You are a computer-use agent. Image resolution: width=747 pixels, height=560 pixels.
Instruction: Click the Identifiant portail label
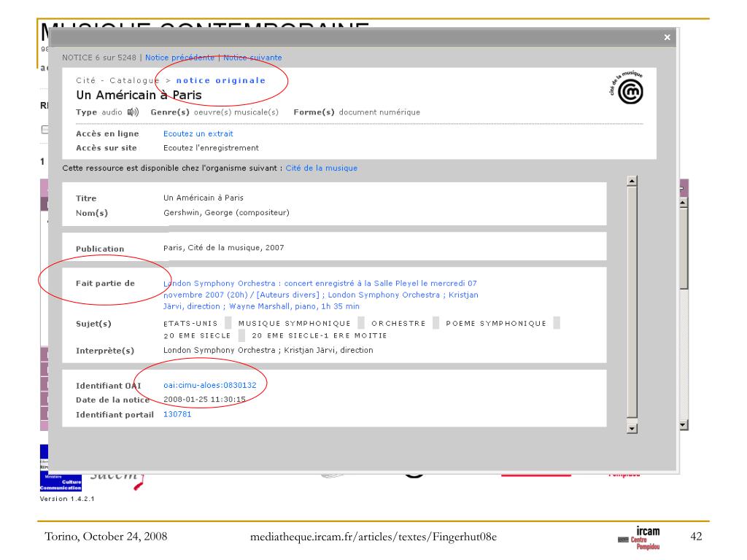tap(115, 415)
